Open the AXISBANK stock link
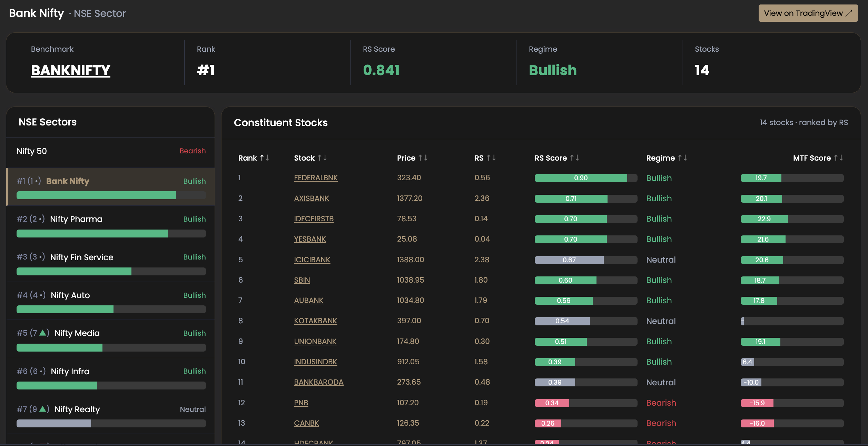The height and width of the screenshot is (446, 868). [x=312, y=199]
